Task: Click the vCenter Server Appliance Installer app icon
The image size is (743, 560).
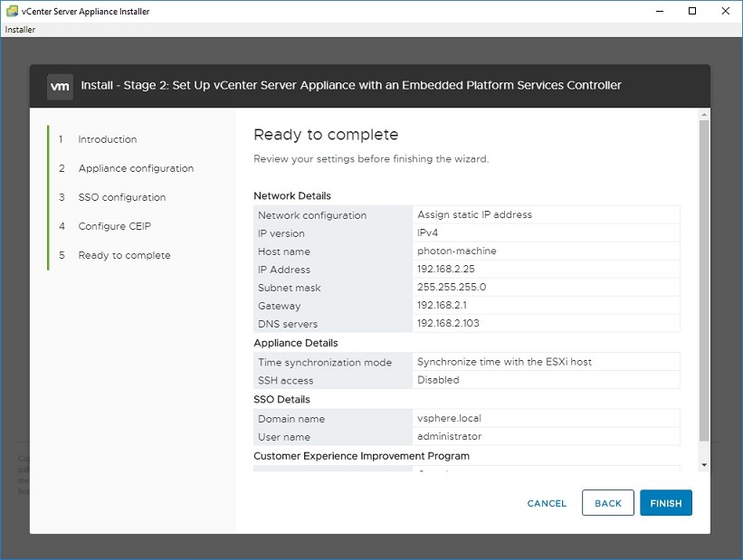Action: click(x=12, y=11)
